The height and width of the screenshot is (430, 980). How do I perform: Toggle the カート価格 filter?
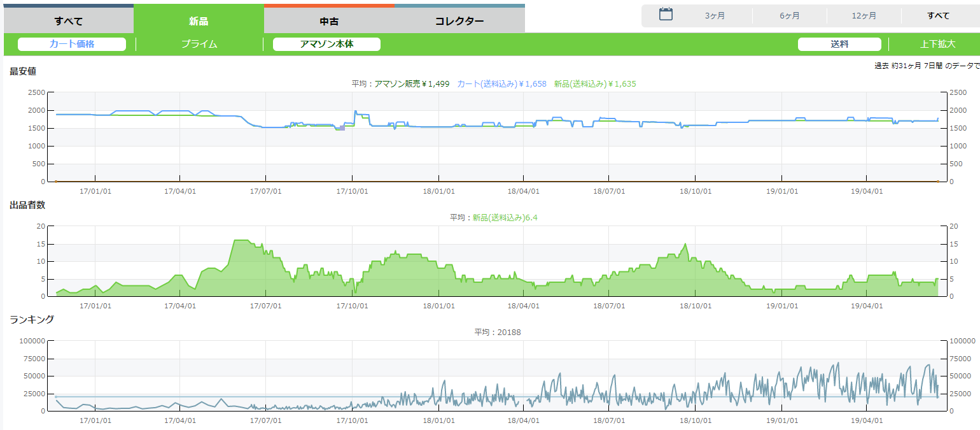(x=72, y=44)
